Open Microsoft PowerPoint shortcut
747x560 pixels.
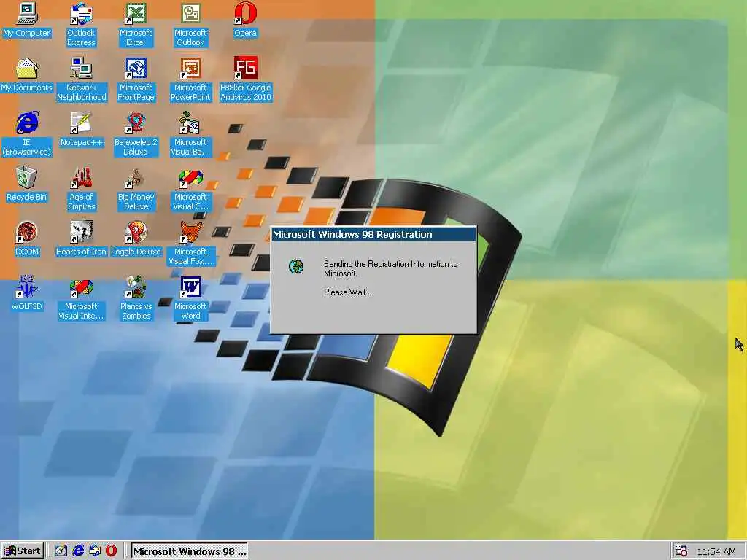(x=190, y=79)
